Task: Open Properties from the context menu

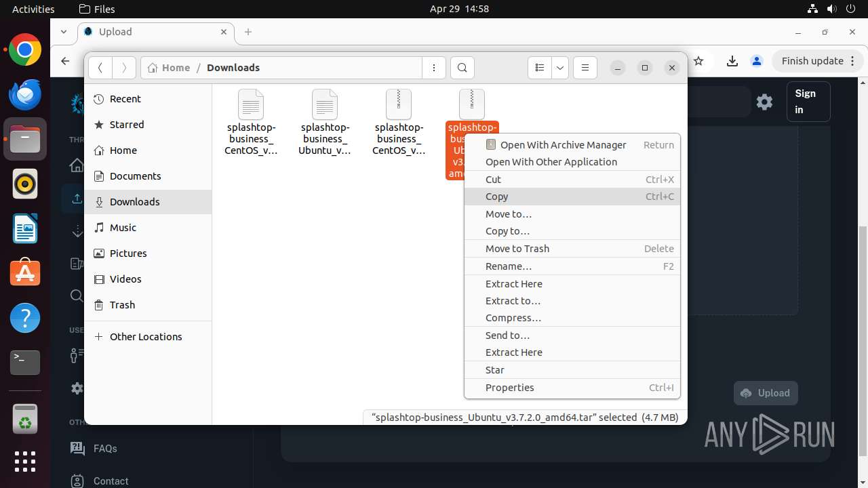Action: point(572,388)
